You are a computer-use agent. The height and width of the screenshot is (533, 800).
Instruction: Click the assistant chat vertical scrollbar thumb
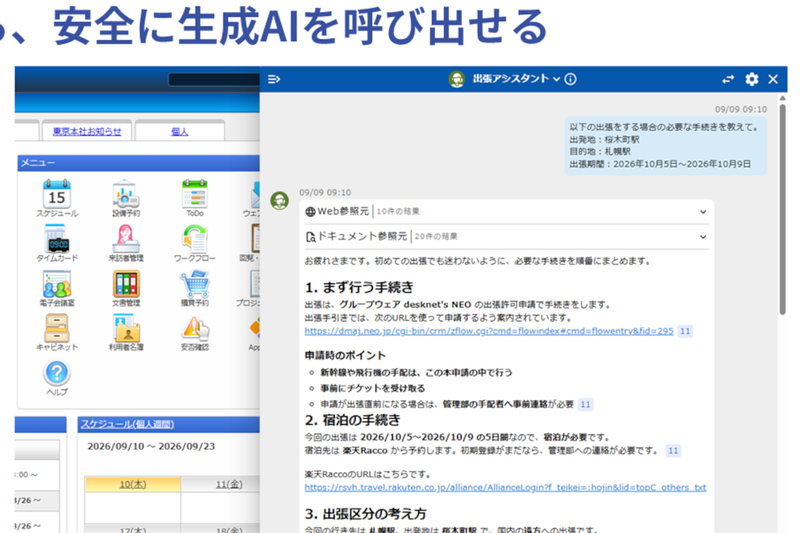point(783,209)
